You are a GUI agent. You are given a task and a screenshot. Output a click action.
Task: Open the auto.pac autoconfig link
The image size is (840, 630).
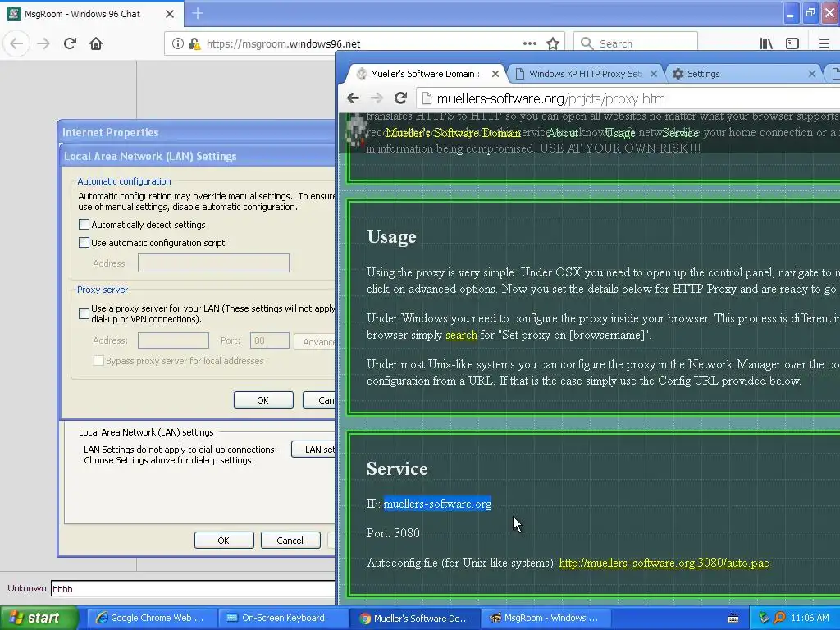pyautogui.click(x=664, y=563)
